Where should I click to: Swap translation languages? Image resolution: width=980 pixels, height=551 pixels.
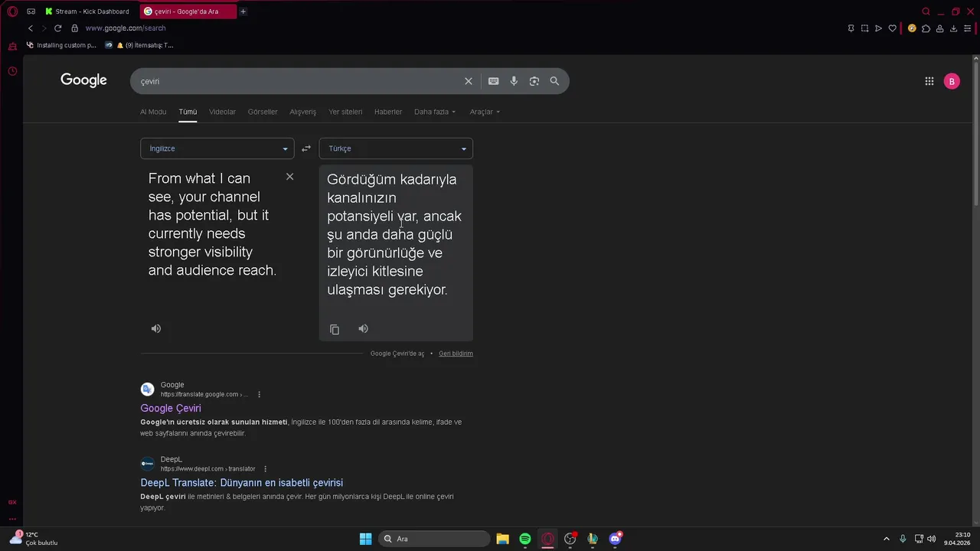306,148
